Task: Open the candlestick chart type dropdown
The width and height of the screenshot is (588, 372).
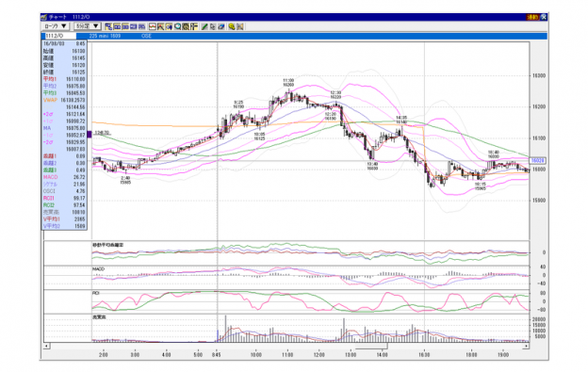Action: click(x=56, y=26)
